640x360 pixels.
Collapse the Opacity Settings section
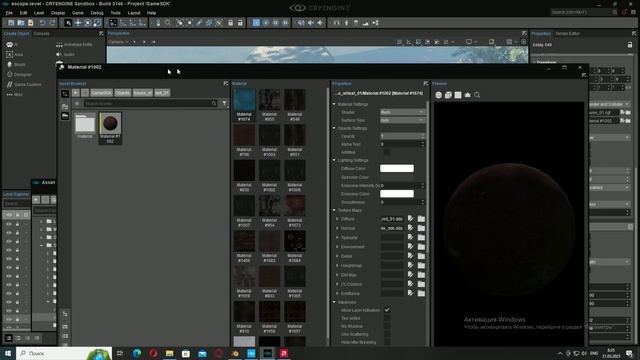334,128
